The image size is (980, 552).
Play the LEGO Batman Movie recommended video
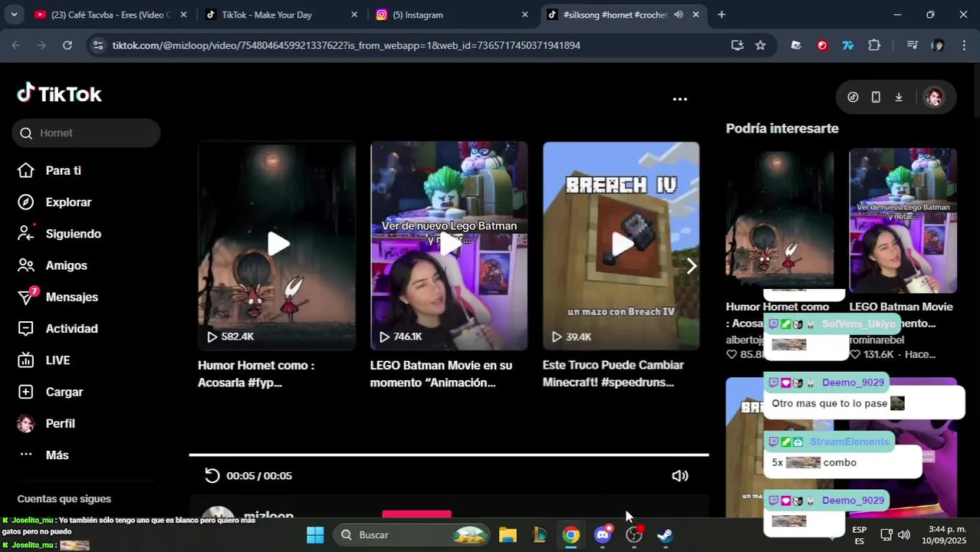point(449,245)
